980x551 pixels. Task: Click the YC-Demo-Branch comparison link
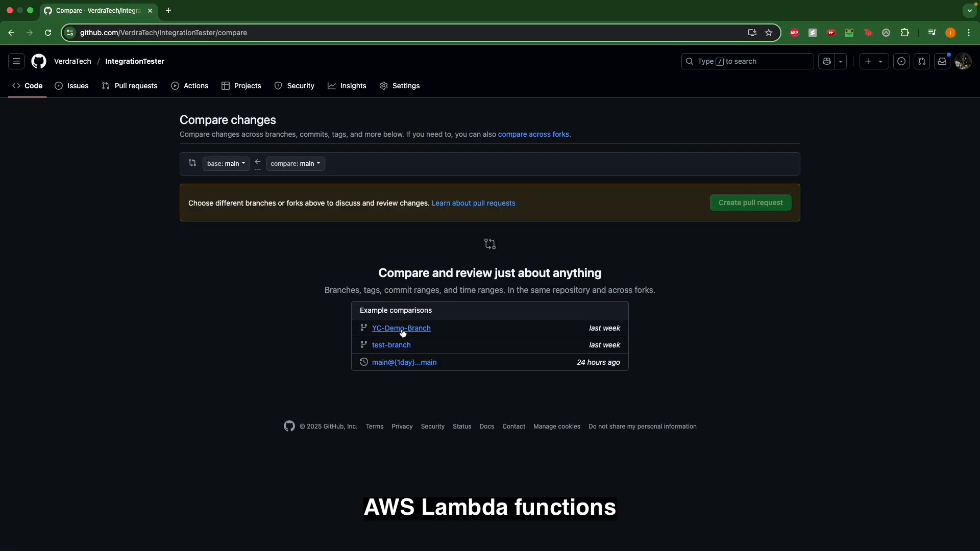pos(401,328)
